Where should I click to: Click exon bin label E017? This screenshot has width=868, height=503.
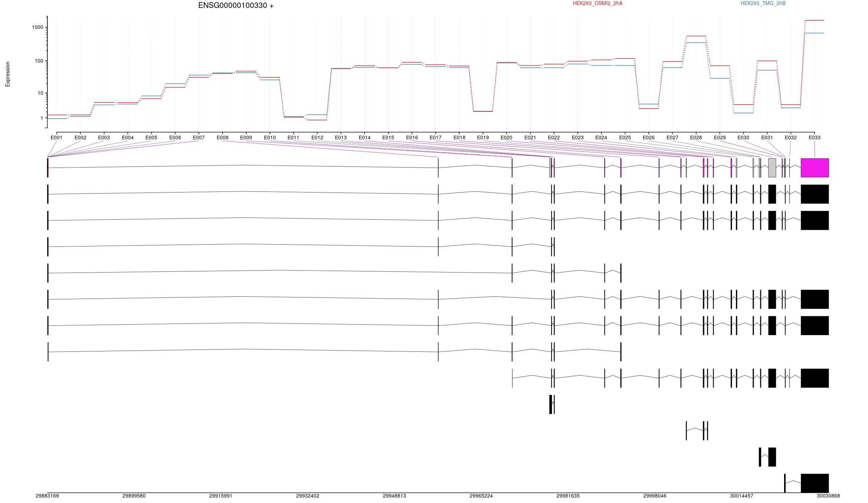coord(435,138)
